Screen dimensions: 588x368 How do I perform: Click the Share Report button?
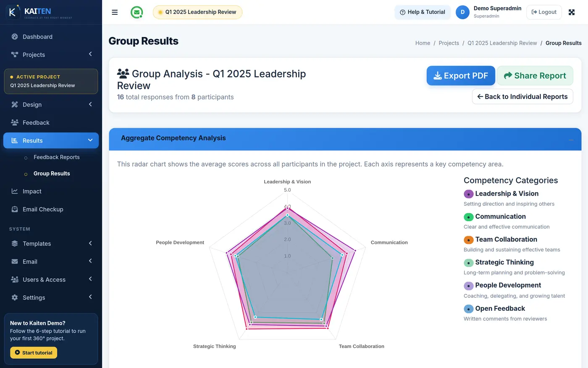point(535,76)
